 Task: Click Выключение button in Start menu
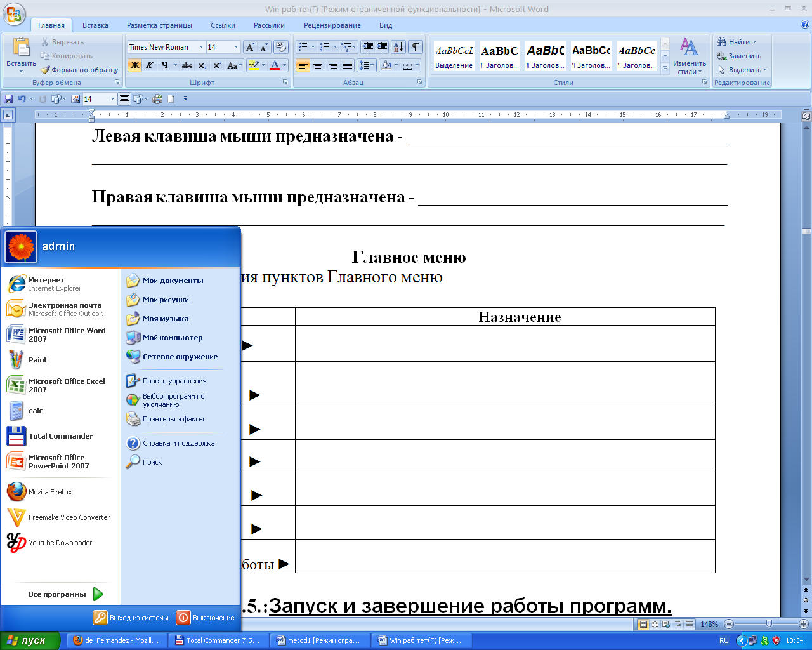[206, 618]
